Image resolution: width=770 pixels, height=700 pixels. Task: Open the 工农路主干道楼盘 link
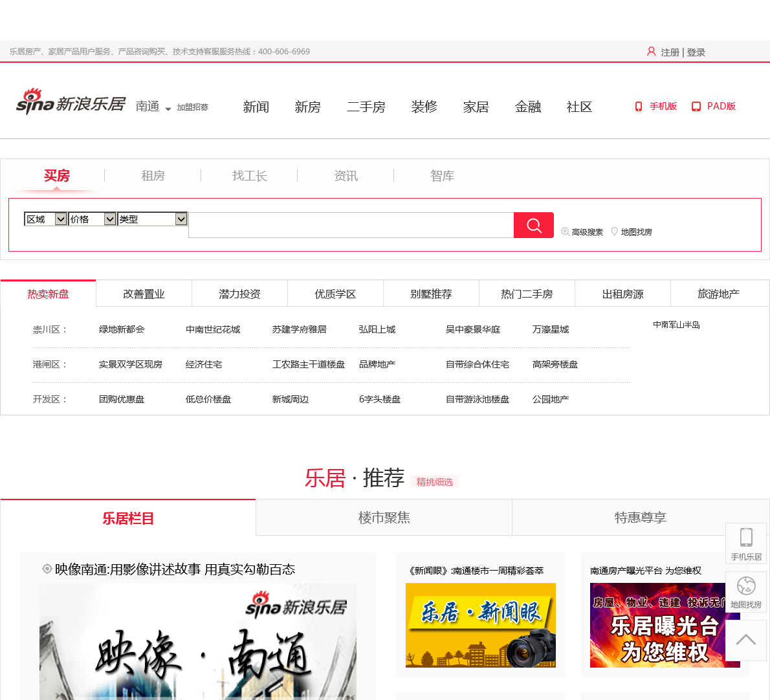(309, 364)
